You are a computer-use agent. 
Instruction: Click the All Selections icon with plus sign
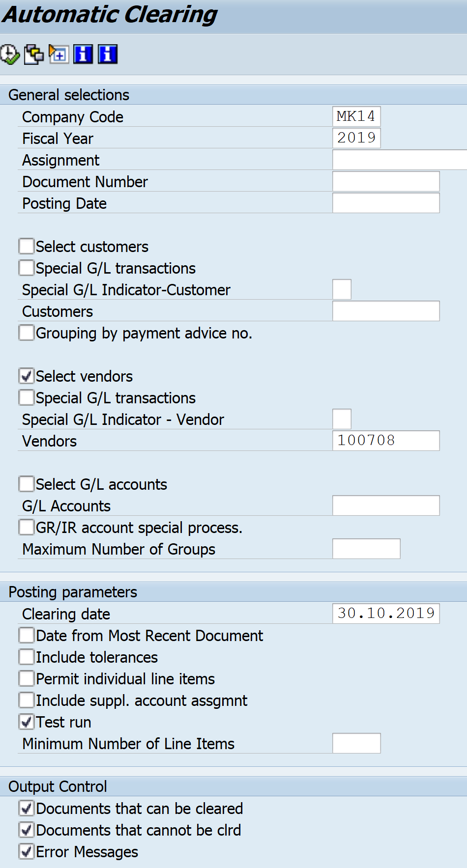click(x=58, y=54)
